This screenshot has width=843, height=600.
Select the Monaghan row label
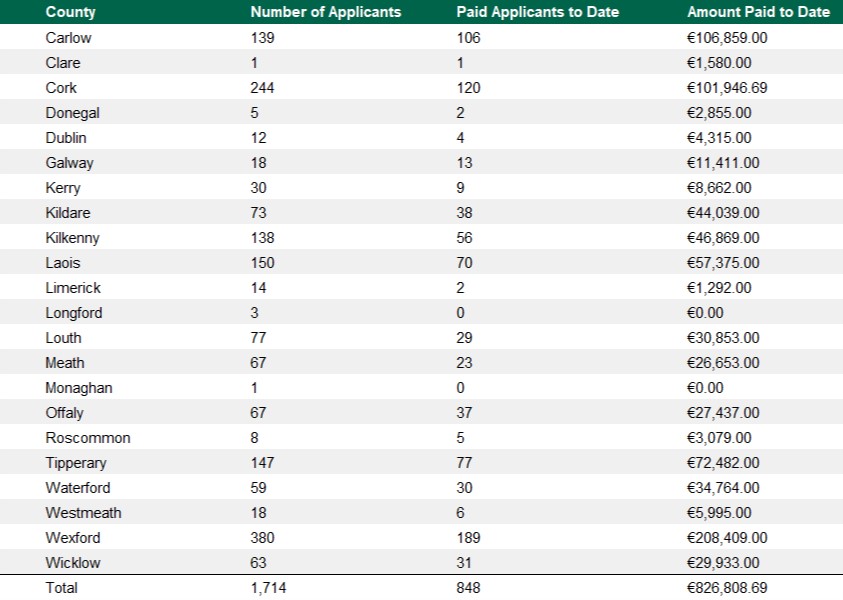pos(78,388)
